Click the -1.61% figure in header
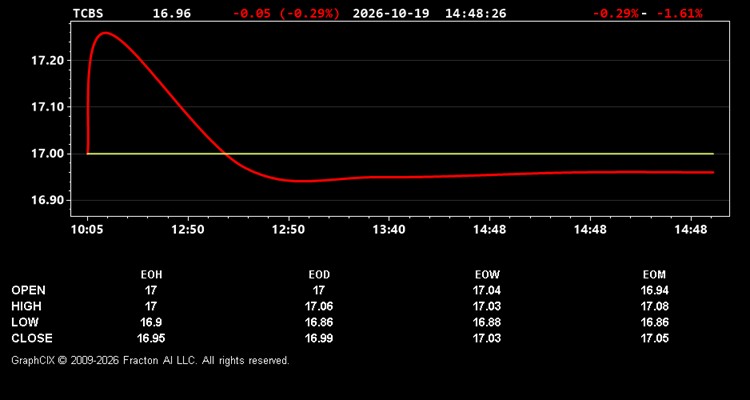The width and height of the screenshot is (750, 400). point(680,13)
